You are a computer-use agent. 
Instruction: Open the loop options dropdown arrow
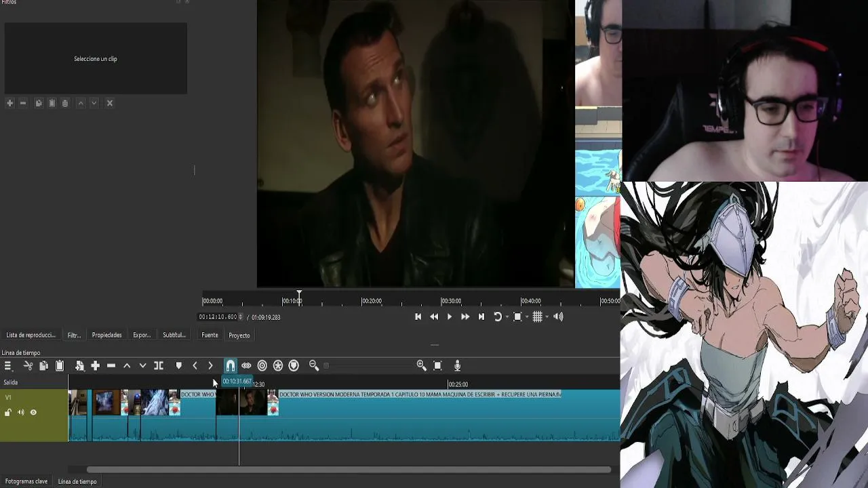point(506,317)
